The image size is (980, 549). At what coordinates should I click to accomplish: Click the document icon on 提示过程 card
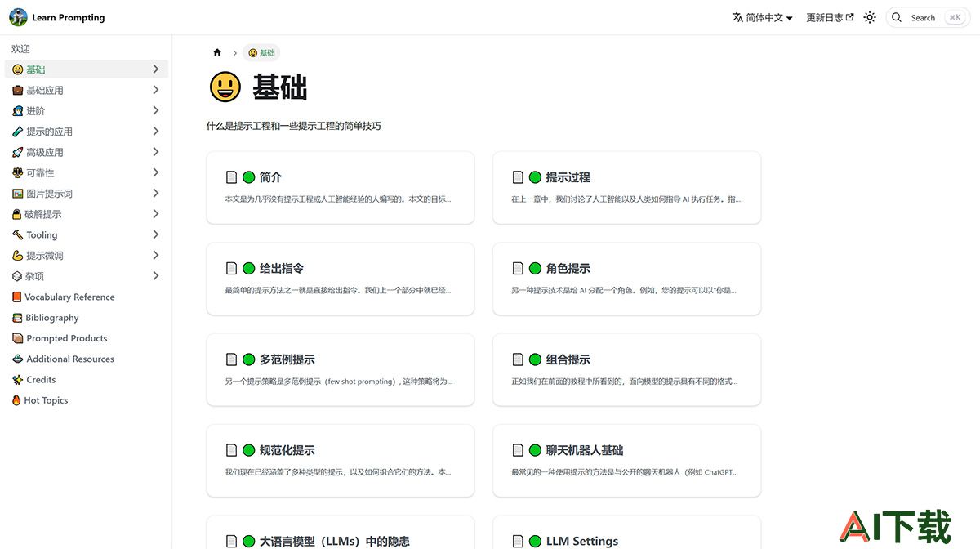click(518, 177)
